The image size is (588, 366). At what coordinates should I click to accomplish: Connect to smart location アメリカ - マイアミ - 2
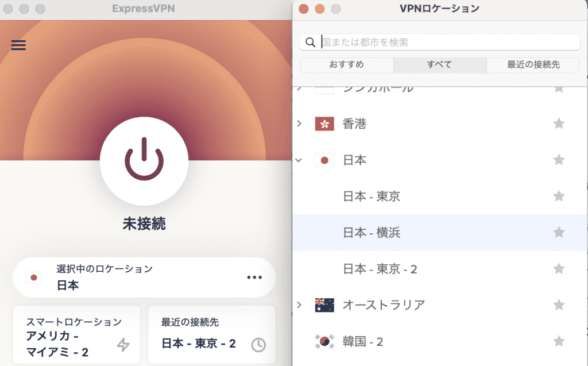[x=76, y=335]
